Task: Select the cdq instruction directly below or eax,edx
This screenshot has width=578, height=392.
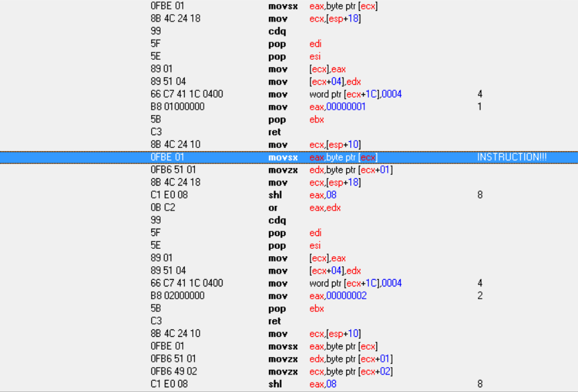Action: coord(276,221)
